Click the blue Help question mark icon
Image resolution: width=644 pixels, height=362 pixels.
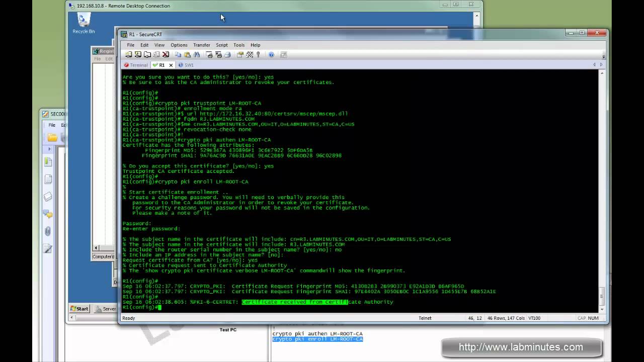click(x=271, y=54)
